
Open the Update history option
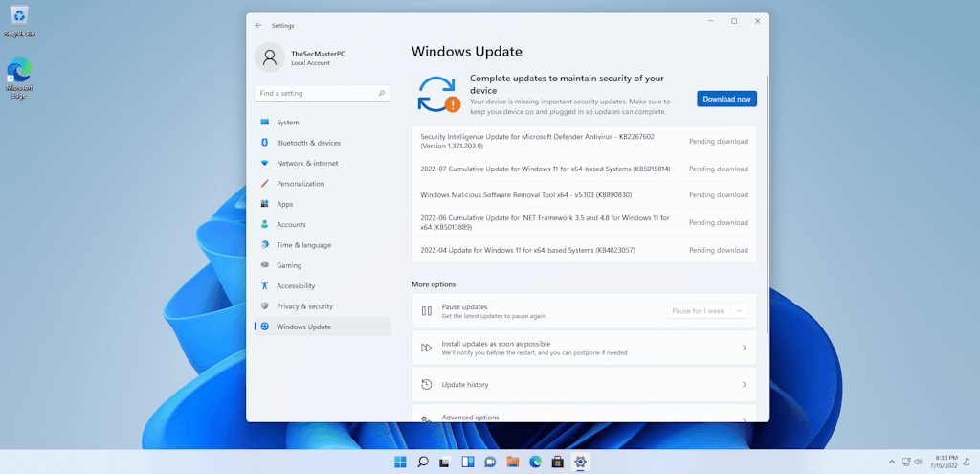coord(584,385)
